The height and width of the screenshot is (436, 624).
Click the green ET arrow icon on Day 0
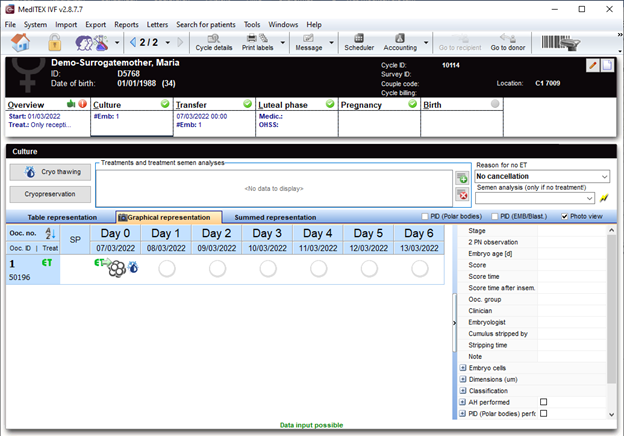tap(101, 263)
